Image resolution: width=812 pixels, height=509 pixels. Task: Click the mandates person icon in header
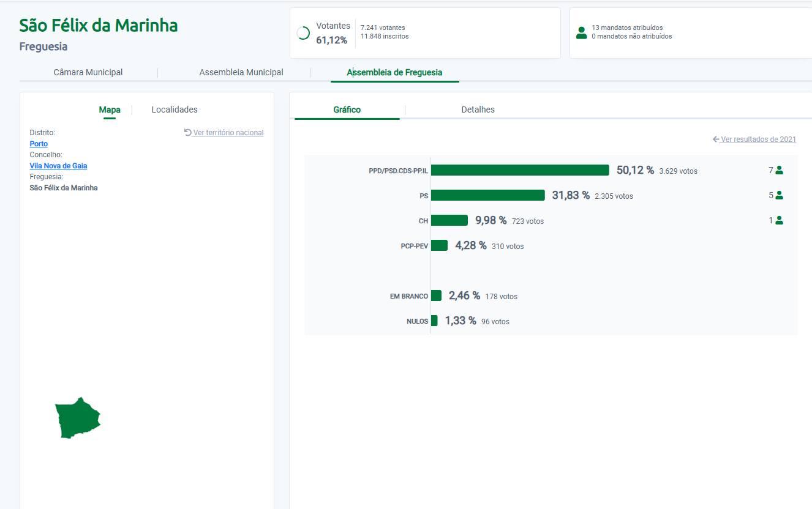click(x=581, y=33)
